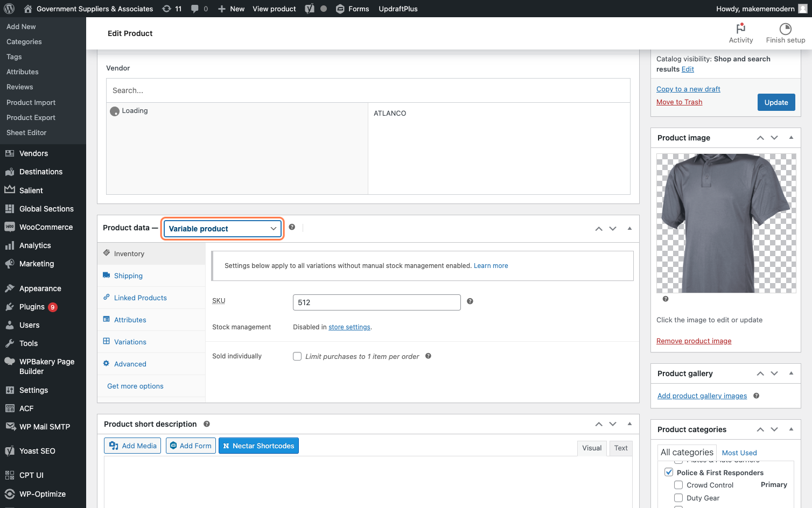Screen dimensions: 812x508
Task: Click the Move to Trash link
Action: [x=679, y=102]
